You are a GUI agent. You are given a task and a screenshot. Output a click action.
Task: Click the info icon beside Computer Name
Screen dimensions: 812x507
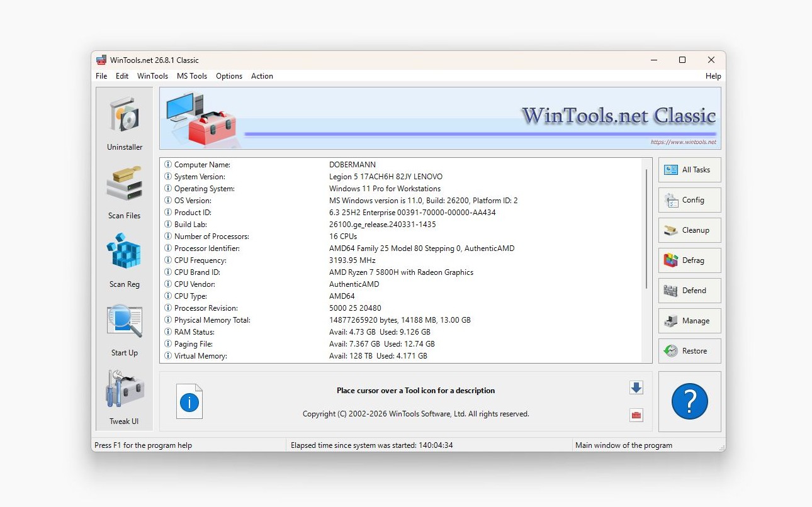[x=168, y=165]
